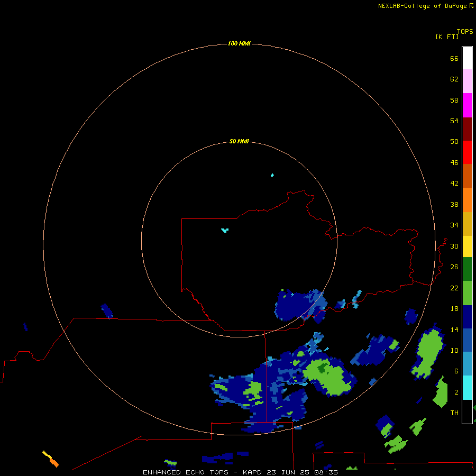Click the light green 26 kft swatch
The width and height of the screenshot is (476, 476).
(467, 293)
